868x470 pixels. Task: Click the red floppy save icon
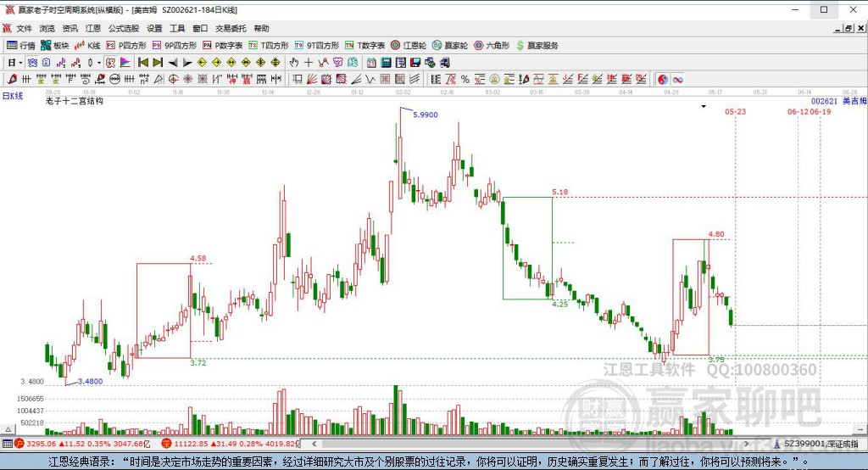click(x=415, y=63)
